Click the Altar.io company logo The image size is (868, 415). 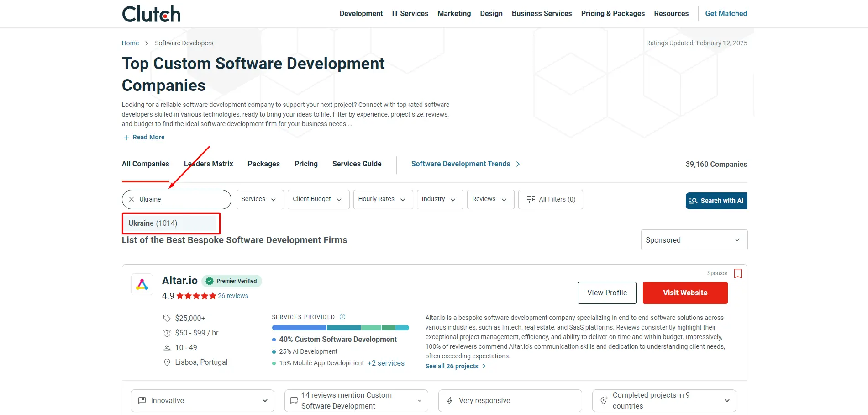(x=142, y=284)
